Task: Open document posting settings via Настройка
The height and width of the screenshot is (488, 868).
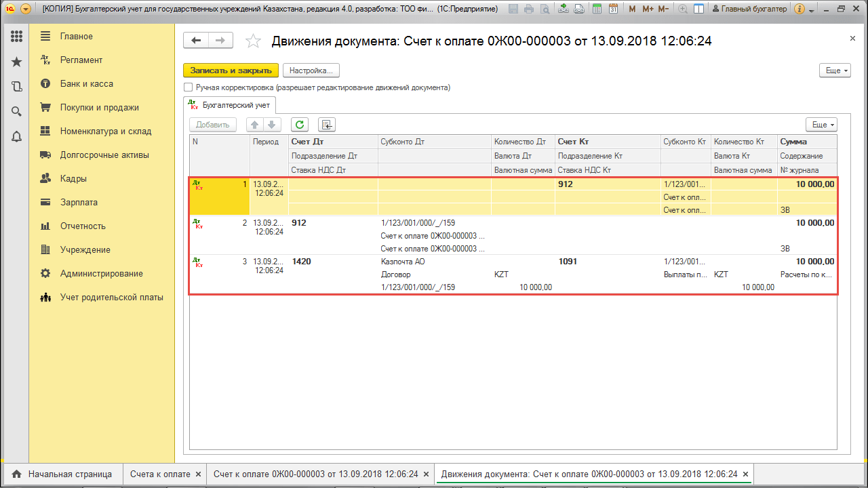Action: point(311,70)
